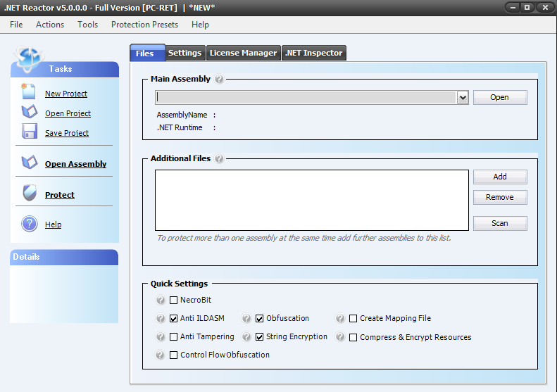
Task: Open help hint beside Main Assembly
Action: point(219,79)
